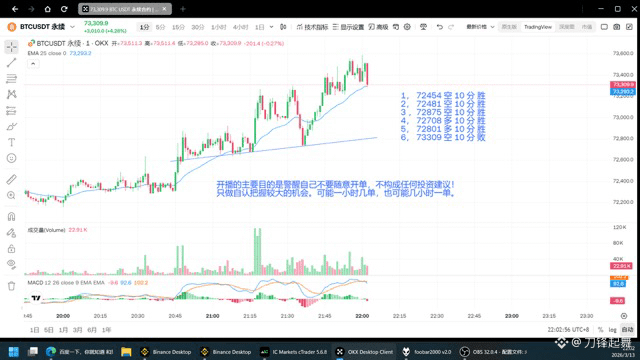640x360 pixels.
Task: Select the 1分 timeframe
Action: point(144,27)
